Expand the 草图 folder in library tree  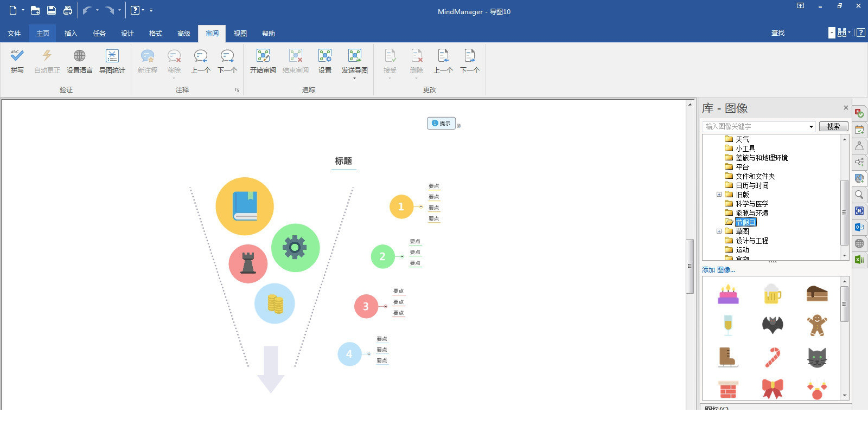[x=719, y=231]
